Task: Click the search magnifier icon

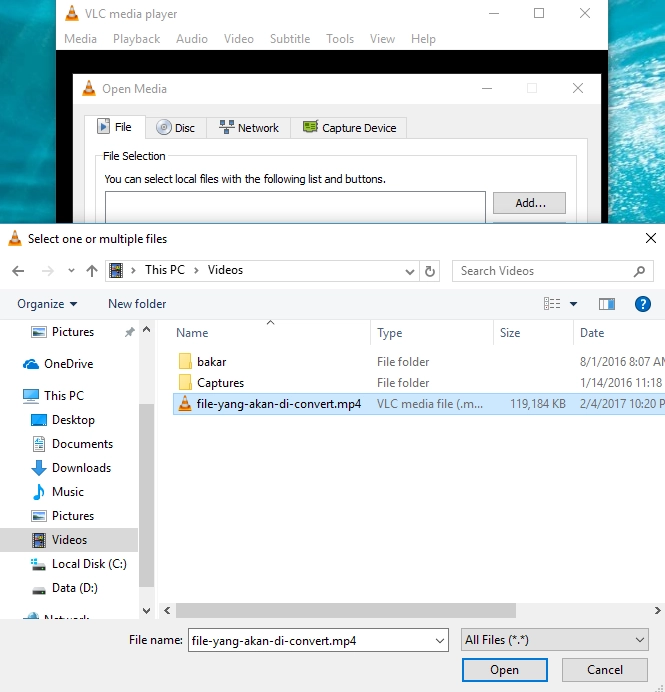Action: [639, 271]
